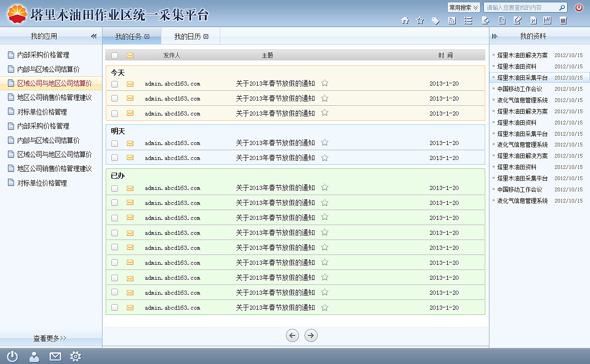The width and height of the screenshot is (590, 364).
Task: Open settings gear in the bottom bar
Action: [x=75, y=357]
